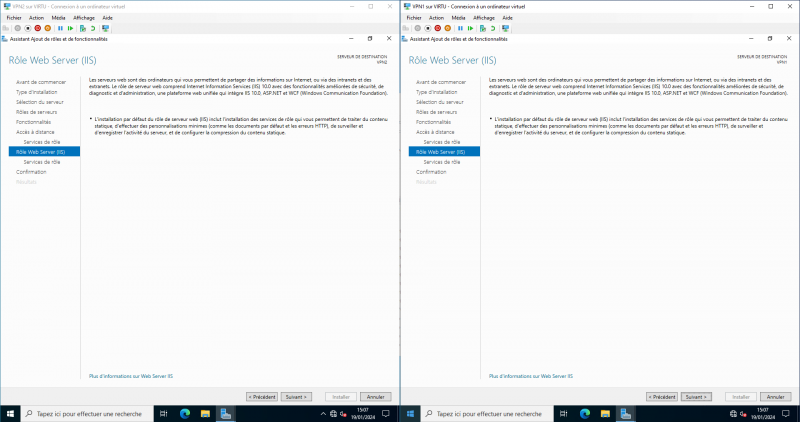
Task: Select 'Rôles de serveurs' step in VPN2 wizard
Action: coord(36,112)
